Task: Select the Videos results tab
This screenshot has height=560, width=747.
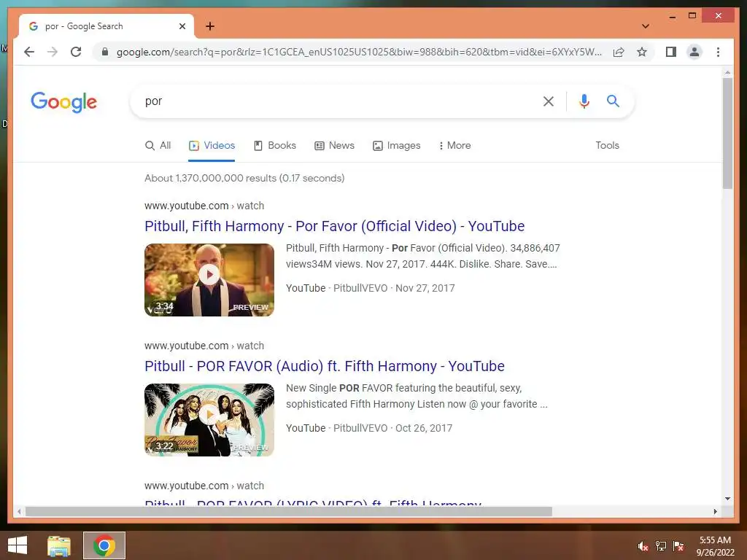Action: 212,145
